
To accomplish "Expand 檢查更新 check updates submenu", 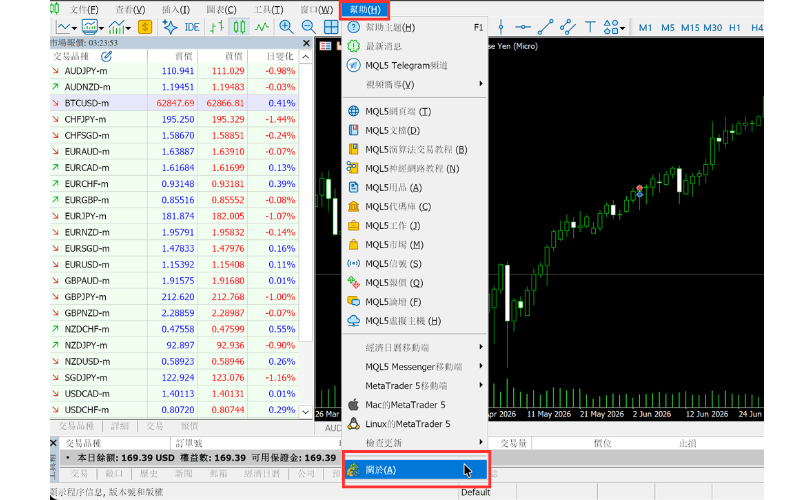I will click(x=414, y=443).
